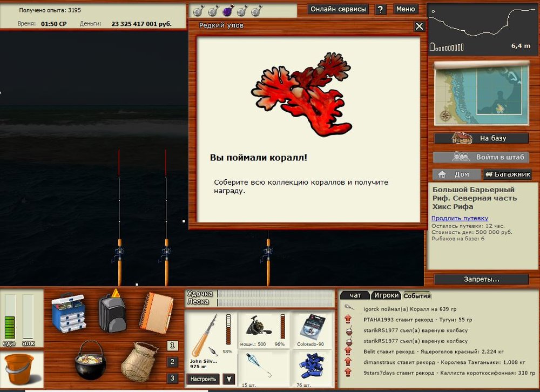Switch to rod slot 2
This screenshot has width=540, height=392.
point(172,362)
